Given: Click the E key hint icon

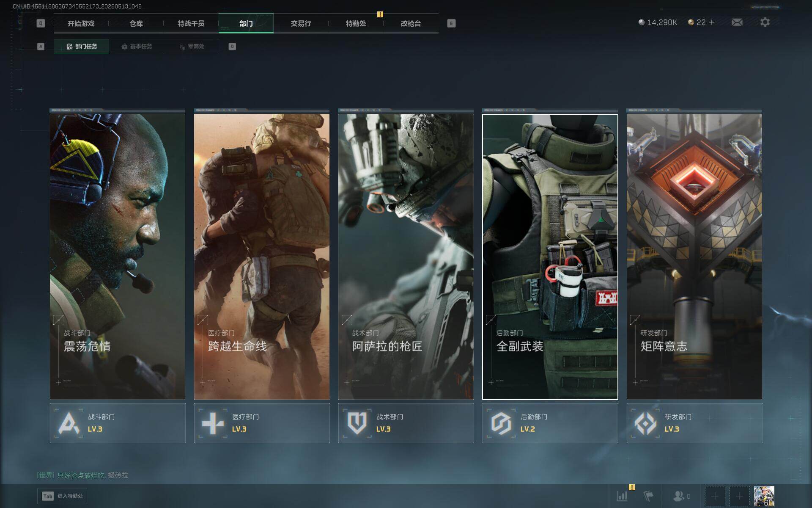Looking at the screenshot, I should (x=451, y=23).
